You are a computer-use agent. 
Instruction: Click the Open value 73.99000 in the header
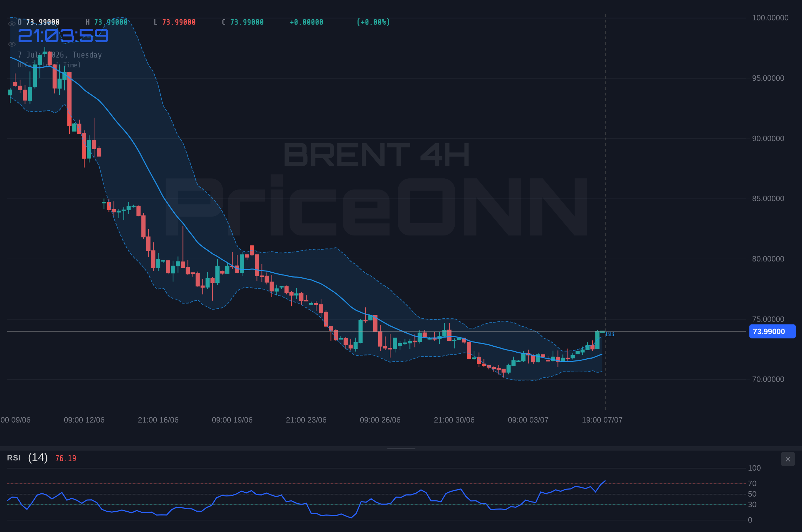point(43,22)
